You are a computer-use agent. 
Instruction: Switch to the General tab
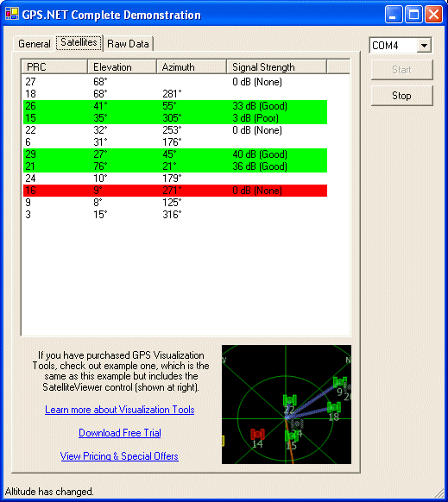[35, 43]
